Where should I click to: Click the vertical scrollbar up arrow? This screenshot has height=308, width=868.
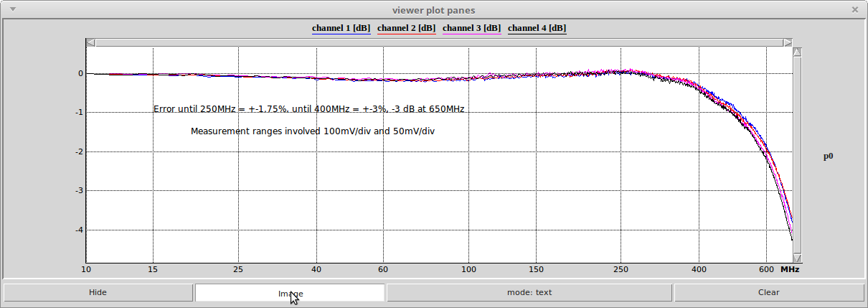[797, 52]
